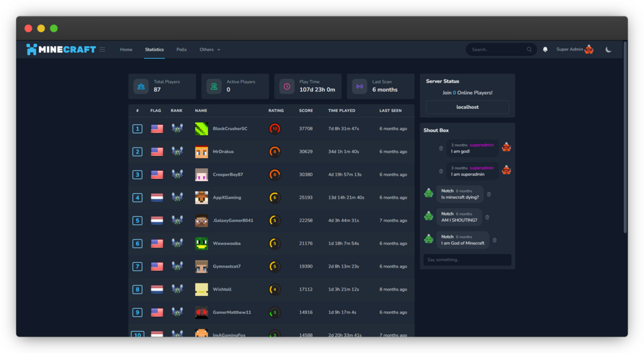Toggle dark mode with the moon icon
644x353 pixels.
pos(608,50)
